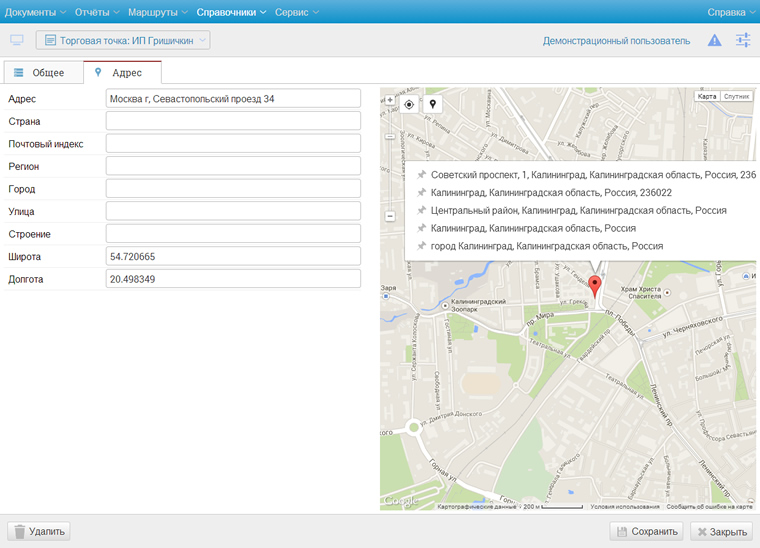Image resolution: width=760 pixels, height=548 pixels.
Task: Open the warning triangle notifications icon
Action: (x=714, y=40)
